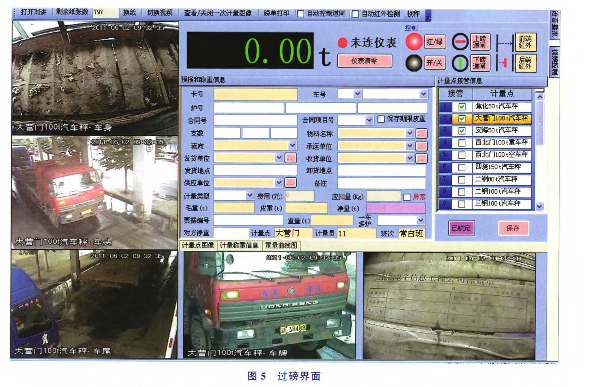Click the pink 保存 button

(x=513, y=228)
